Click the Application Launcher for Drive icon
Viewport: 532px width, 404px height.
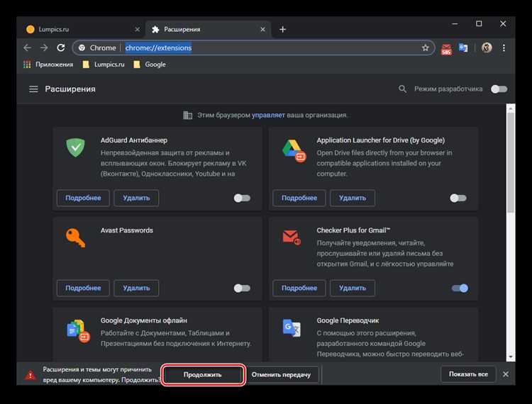[294, 150]
